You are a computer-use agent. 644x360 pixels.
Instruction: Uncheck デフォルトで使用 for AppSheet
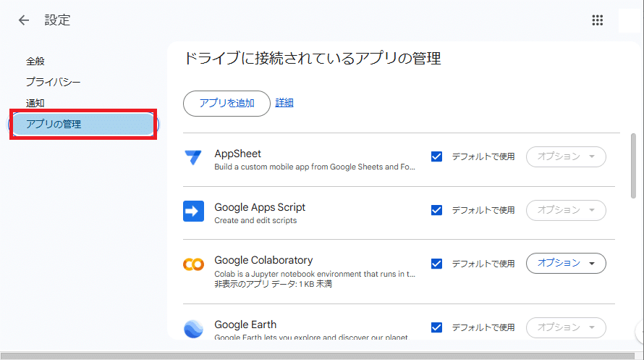436,156
